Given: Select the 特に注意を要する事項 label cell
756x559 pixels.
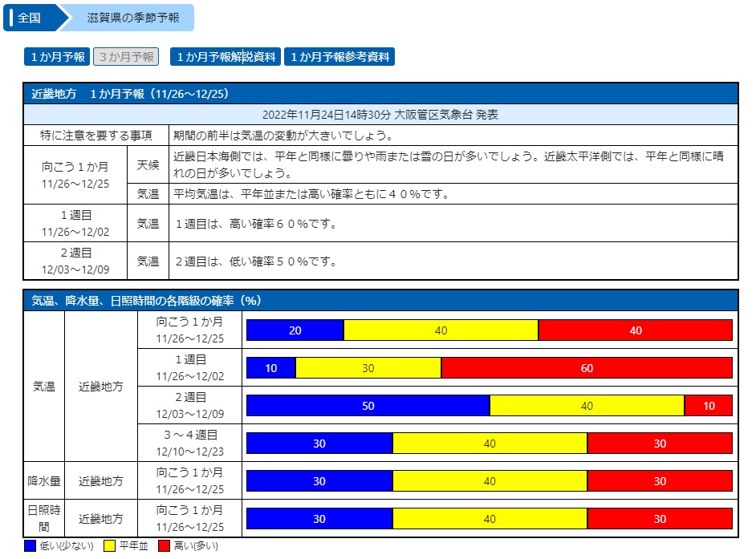Looking at the screenshot, I should (x=96, y=136).
